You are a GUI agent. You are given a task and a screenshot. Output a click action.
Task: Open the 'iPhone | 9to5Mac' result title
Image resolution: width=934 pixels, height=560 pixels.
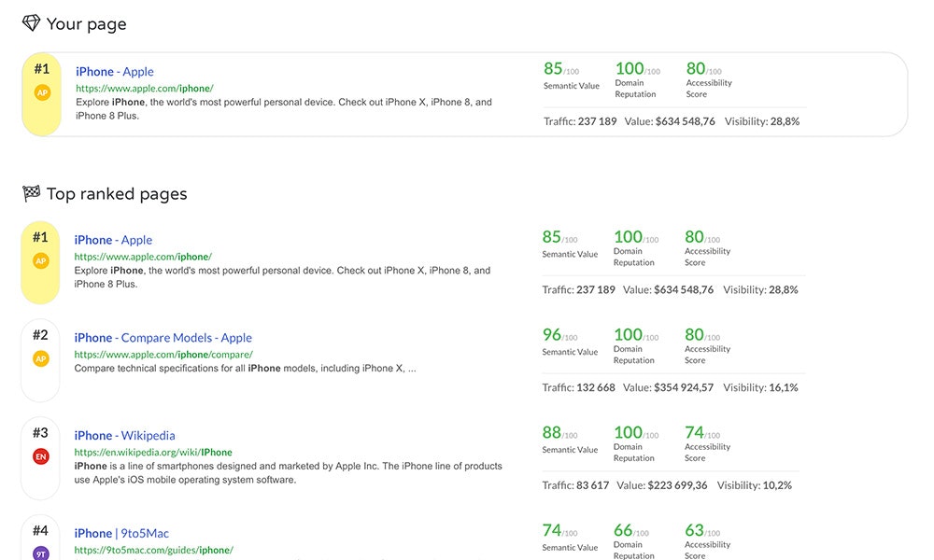(121, 534)
